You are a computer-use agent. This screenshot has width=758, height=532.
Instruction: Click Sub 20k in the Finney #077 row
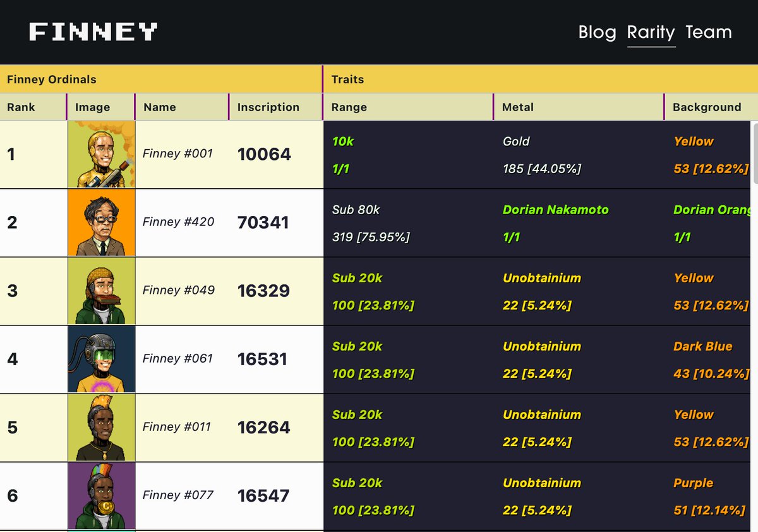(358, 483)
